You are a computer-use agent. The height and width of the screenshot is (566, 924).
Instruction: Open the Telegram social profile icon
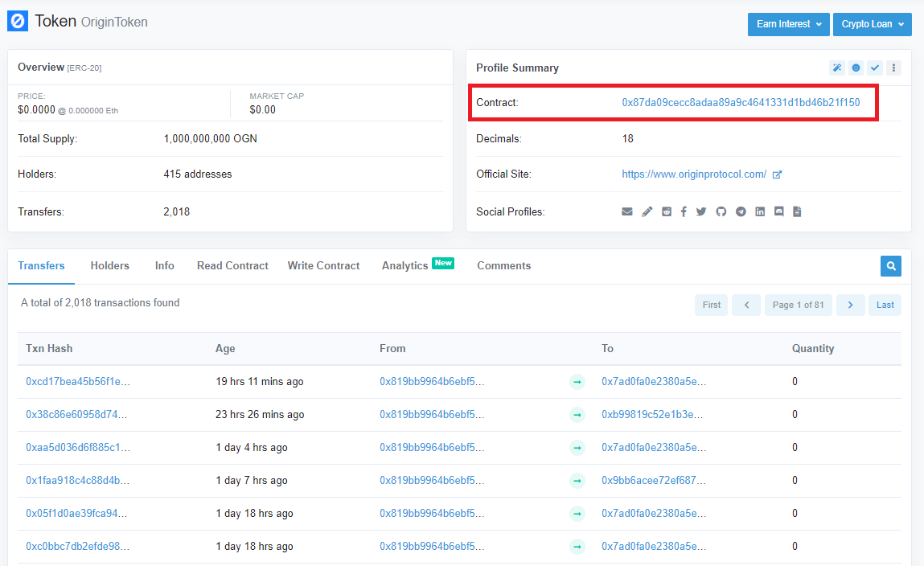pos(741,211)
